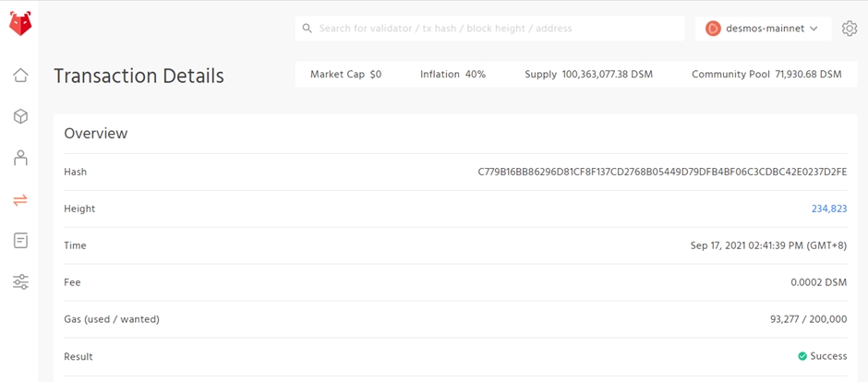868x382 pixels.
Task: Click the Transaction Details page title
Action: tap(139, 76)
